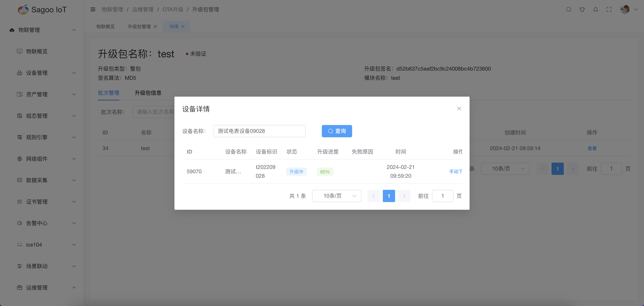Switch to 升级包信息 tab

148,93
